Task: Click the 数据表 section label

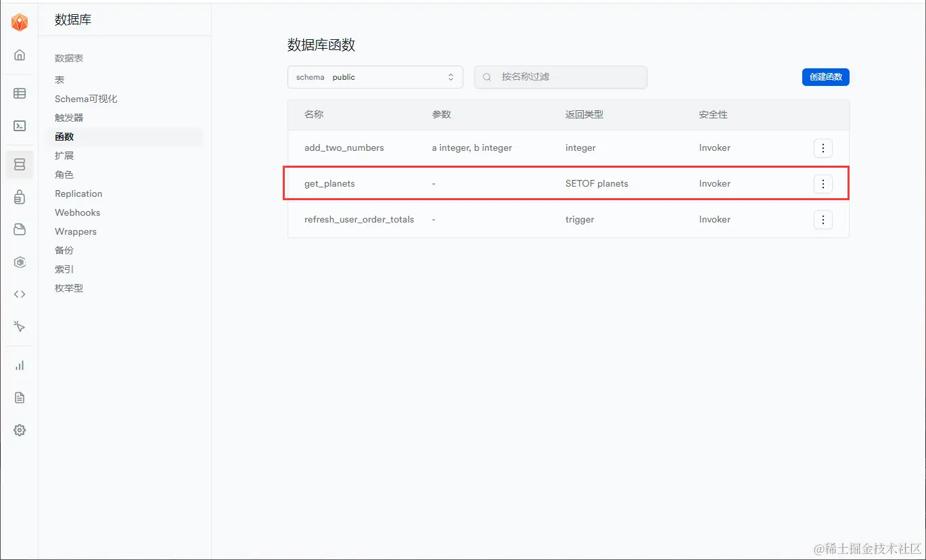Action: (x=69, y=59)
